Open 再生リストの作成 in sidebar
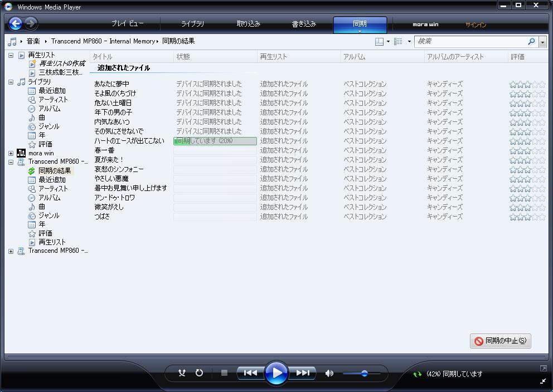The width and height of the screenshot is (553, 392). 62,63
